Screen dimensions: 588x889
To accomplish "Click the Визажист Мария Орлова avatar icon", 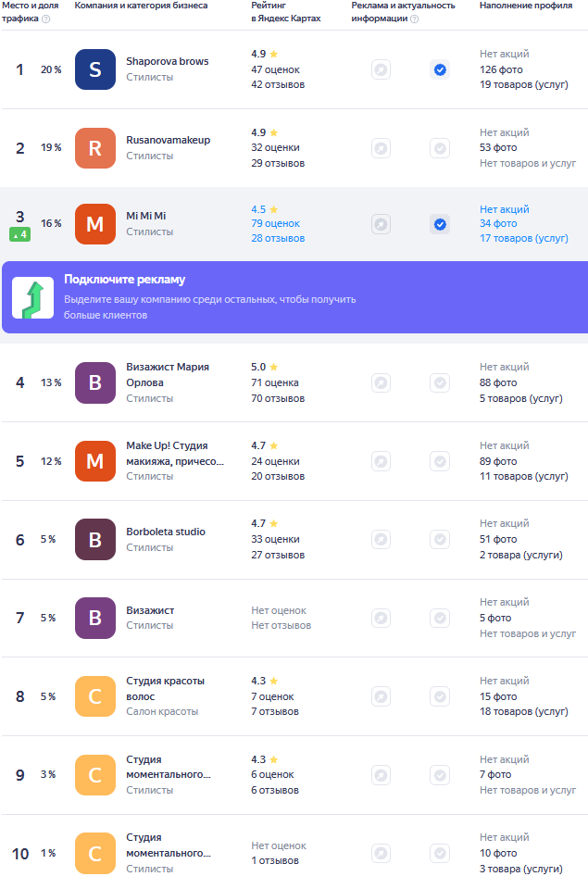I will click(x=95, y=382).
